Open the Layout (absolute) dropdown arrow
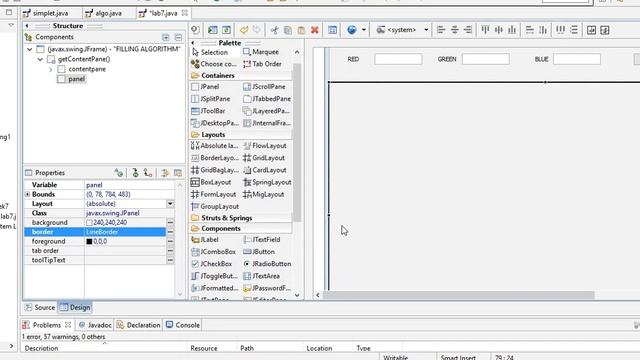Viewport: 640px width, 360px height. coord(170,204)
